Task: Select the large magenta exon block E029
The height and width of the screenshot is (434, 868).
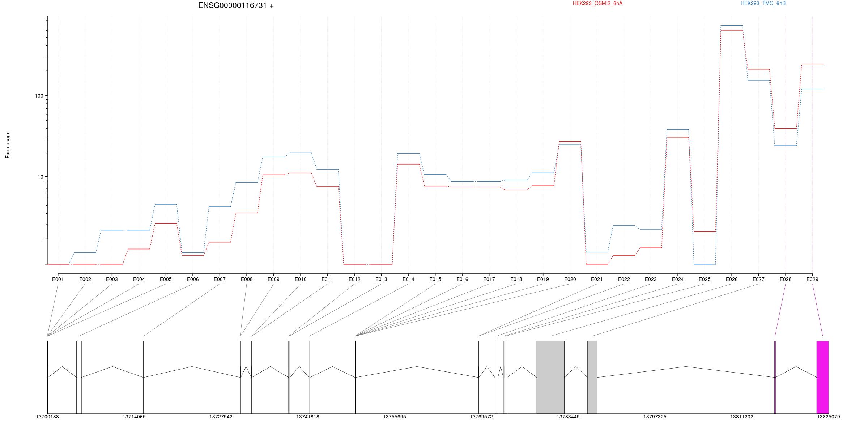Action: (x=823, y=377)
